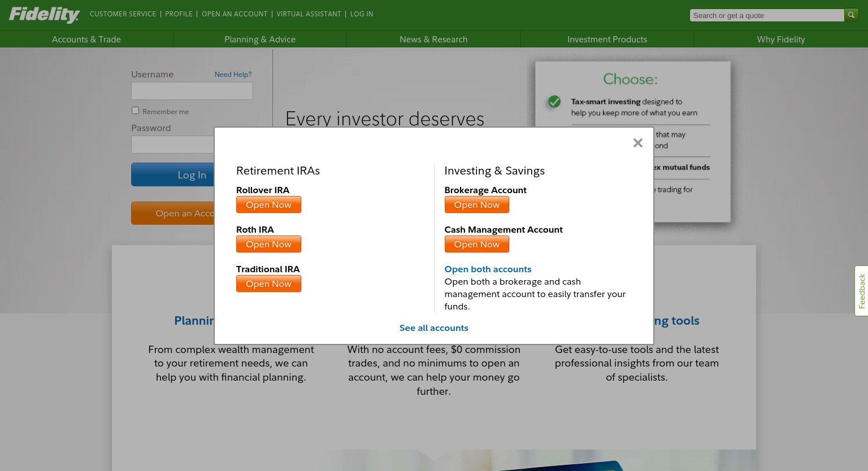Click the Choose: card heading

630,79
